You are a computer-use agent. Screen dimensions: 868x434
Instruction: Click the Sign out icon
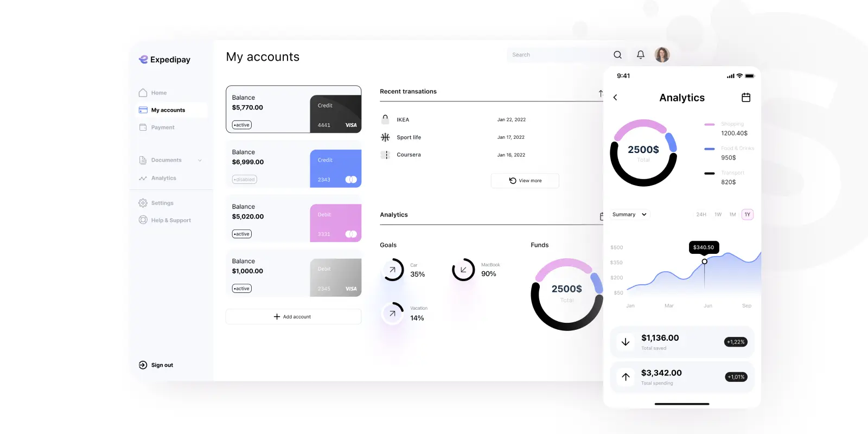143,365
